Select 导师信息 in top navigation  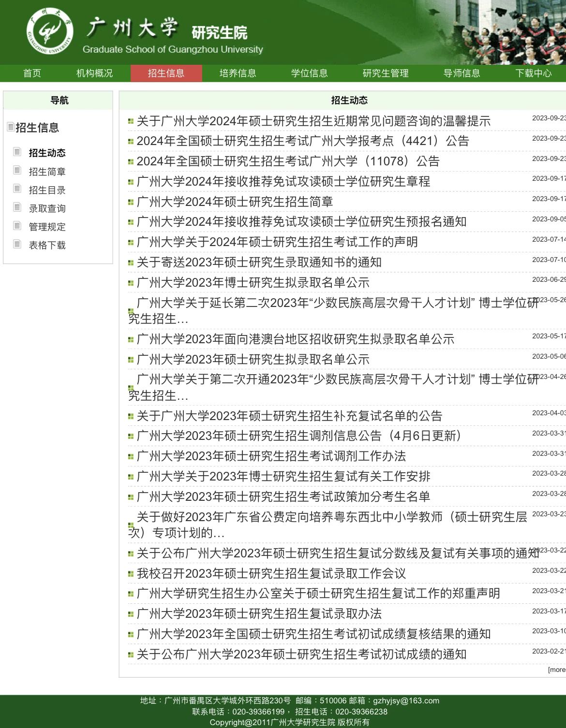(462, 73)
